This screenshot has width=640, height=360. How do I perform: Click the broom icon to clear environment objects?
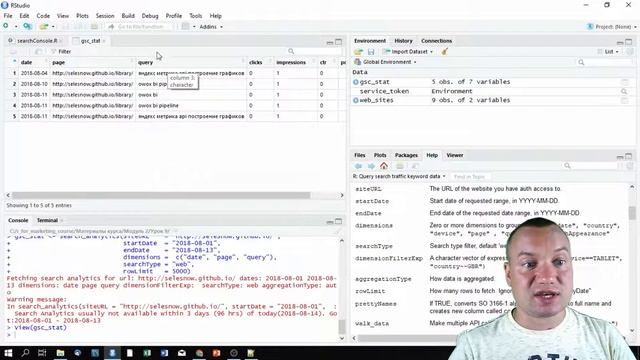pos(444,51)
